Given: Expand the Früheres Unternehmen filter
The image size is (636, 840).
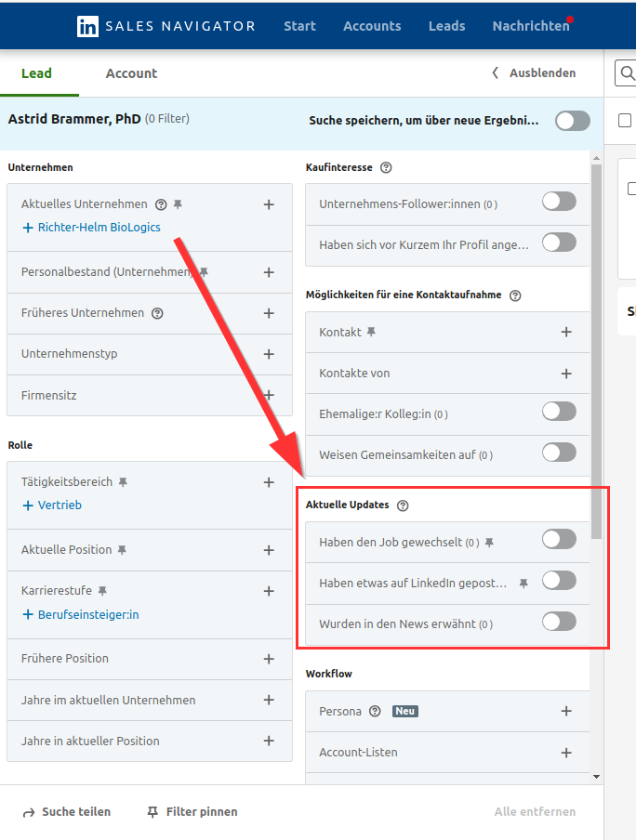Looking at the screenshot, I should click(269, 313).
